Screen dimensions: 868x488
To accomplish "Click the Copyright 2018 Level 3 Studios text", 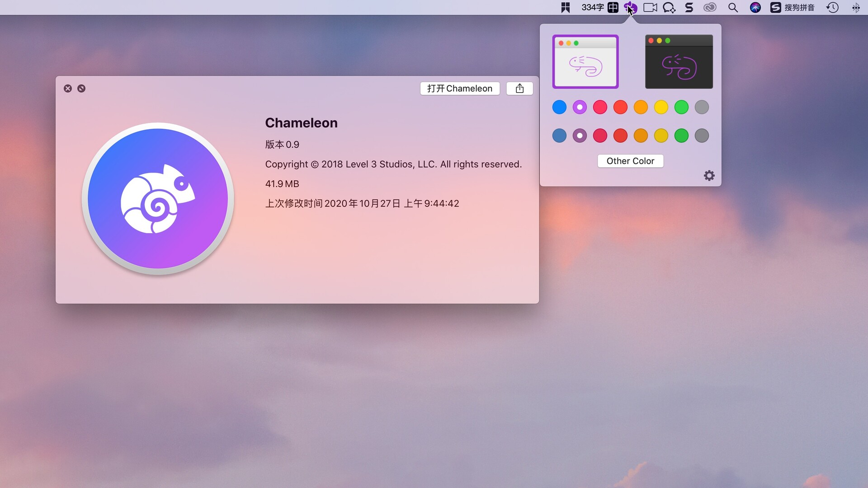I will (x=393, y=164).
